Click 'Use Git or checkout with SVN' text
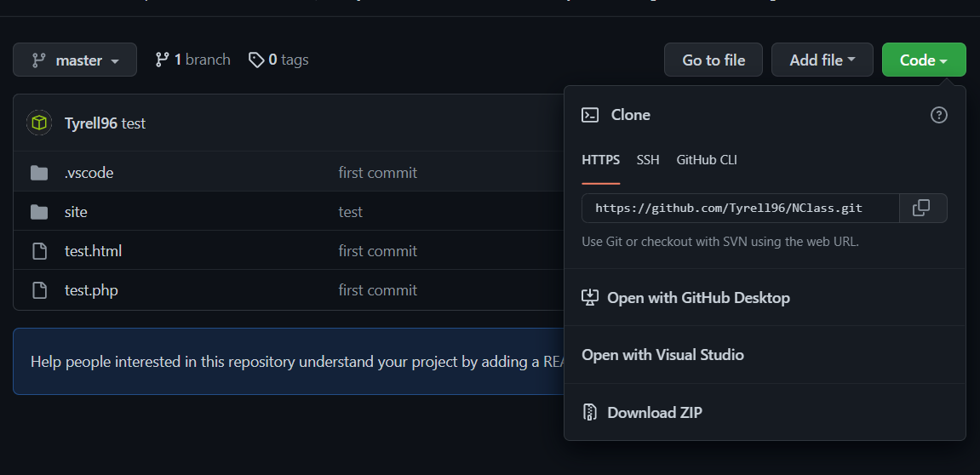The width and height of the screenshot is (980, 475). (720, 241)
